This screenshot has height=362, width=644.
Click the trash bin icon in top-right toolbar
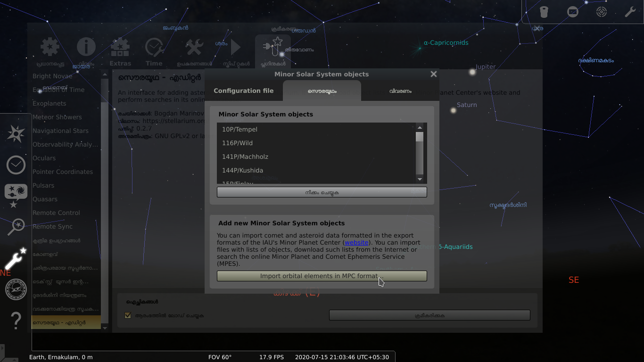[x=544, y=12]
